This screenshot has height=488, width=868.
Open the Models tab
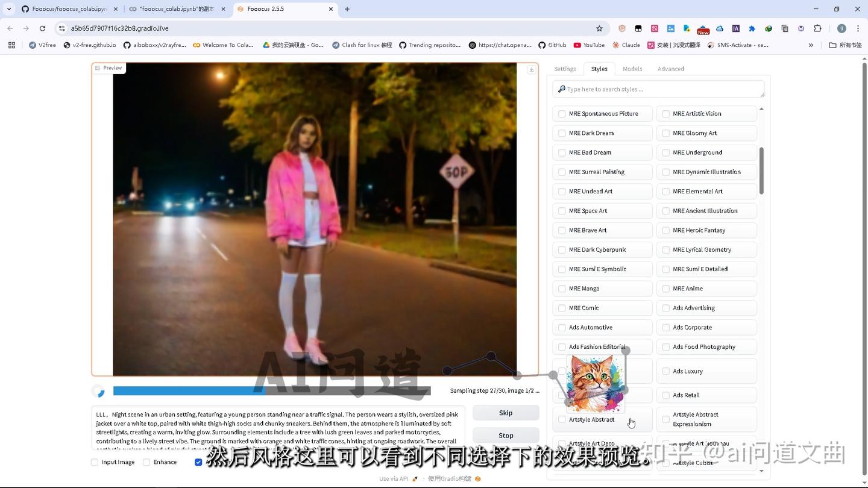click(x=632, y=69)
